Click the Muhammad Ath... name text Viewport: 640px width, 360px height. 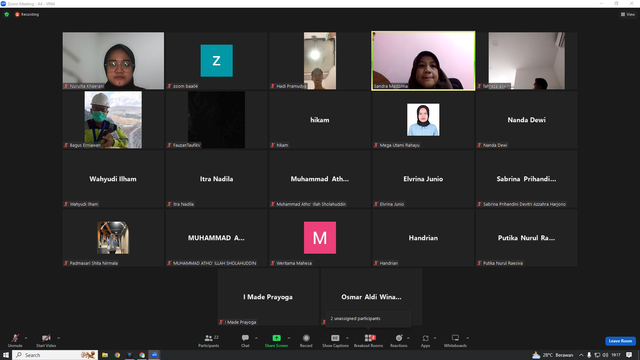coord(320,179)
